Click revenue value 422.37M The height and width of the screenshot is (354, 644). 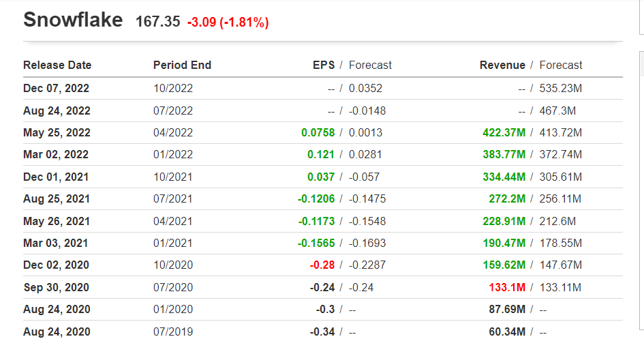point(504,133)
